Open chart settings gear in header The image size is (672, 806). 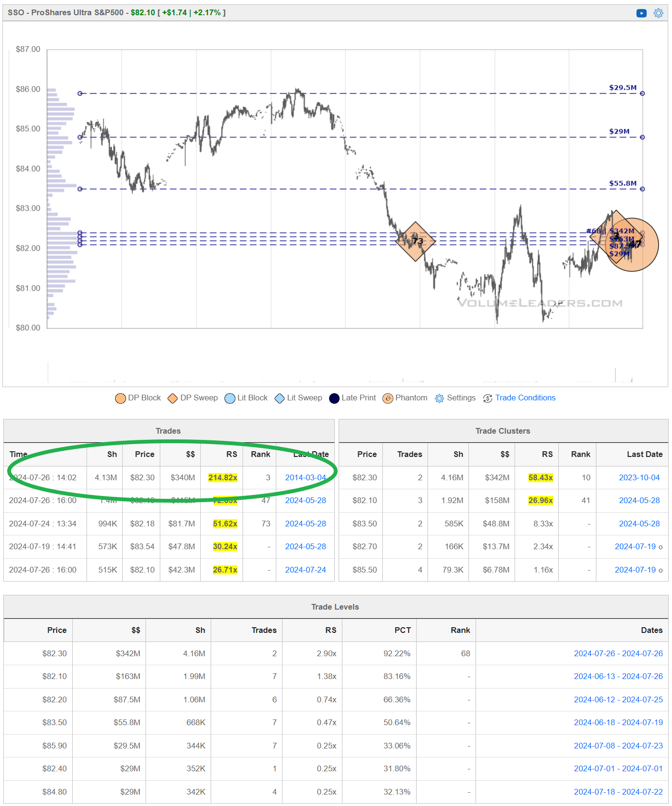tap(658, 13)
